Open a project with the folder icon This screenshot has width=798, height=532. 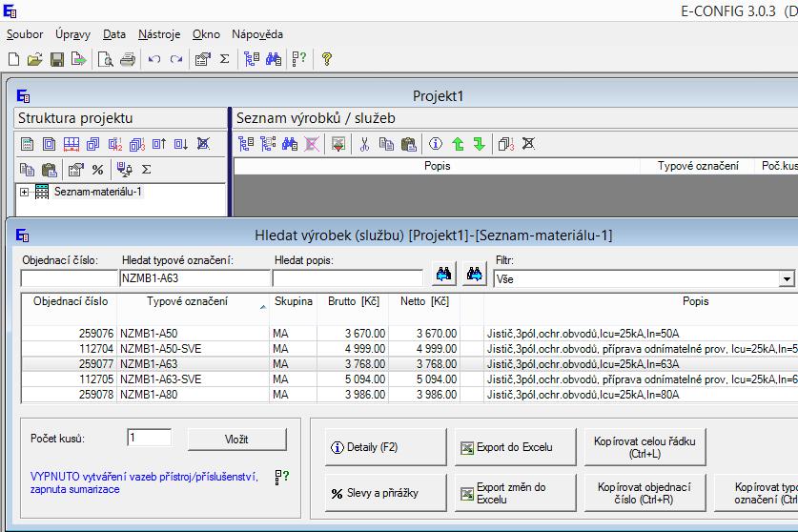[34, 59]
